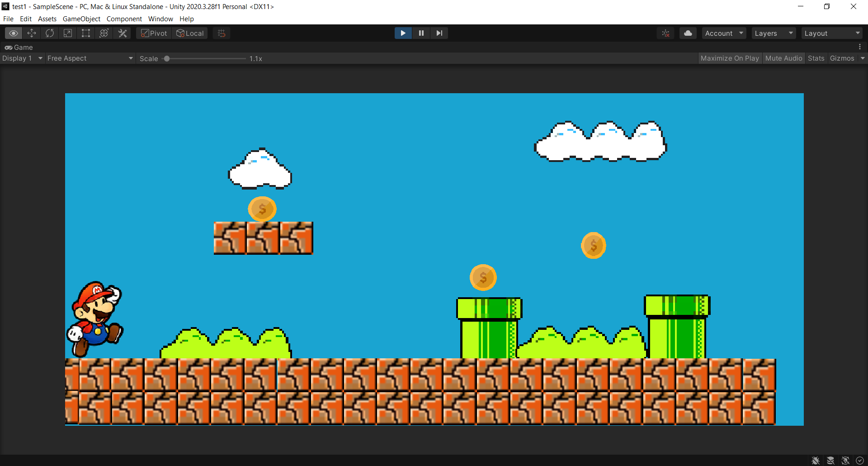This screenshot has width=868, height=466.
Task: Enable Mute Audio in Game view
Action: coord(783,58)
